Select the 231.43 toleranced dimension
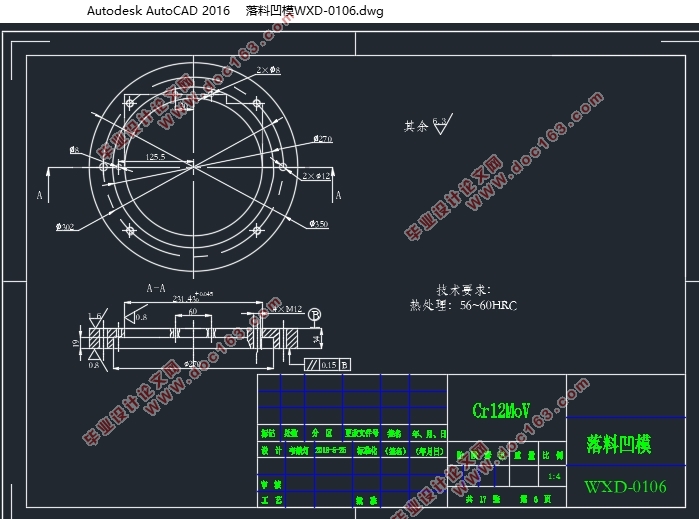Viewport: 699px width, 519px height. tap(193, 297)
